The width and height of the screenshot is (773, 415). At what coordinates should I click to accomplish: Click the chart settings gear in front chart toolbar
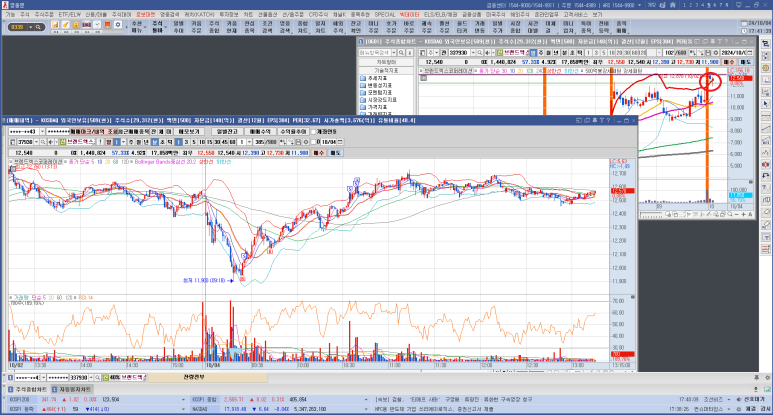(306, 142)
